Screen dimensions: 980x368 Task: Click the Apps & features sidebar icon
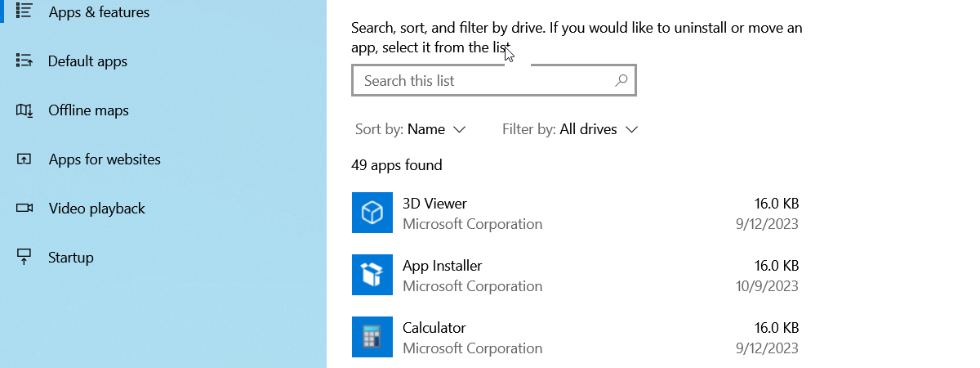(24, 11)
